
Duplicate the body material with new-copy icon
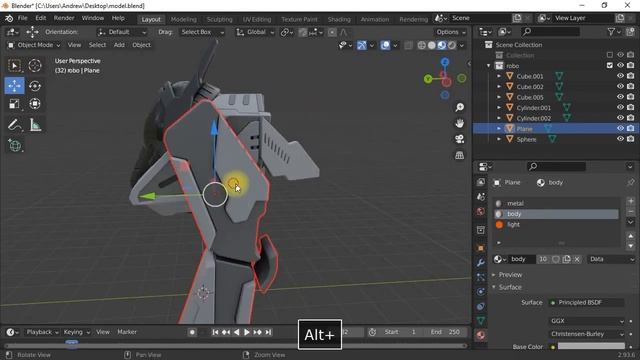point(567,259)
